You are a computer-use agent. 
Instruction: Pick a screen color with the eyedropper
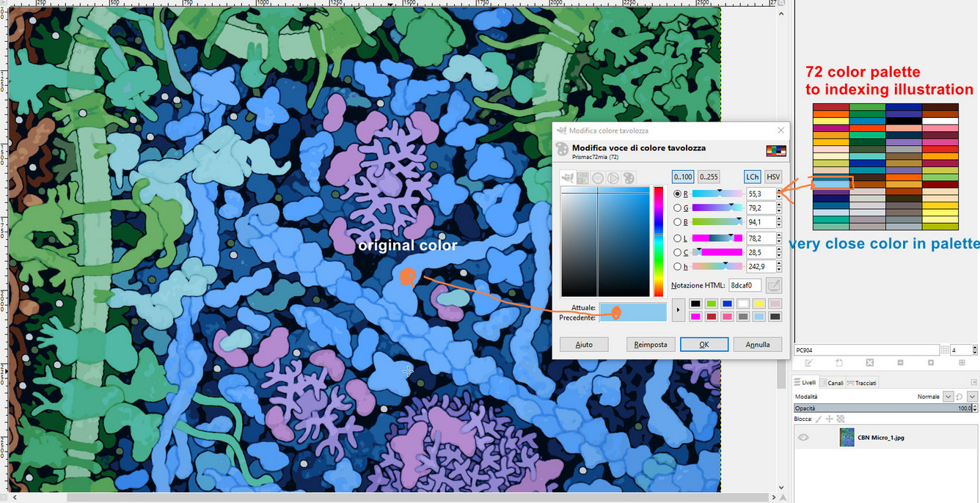pos(773,285)
